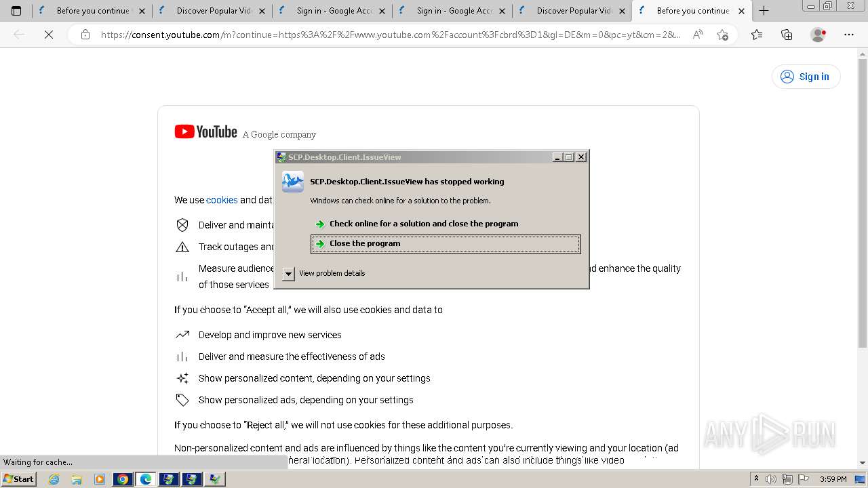Activate Read aloud icon in address bar
This screenshot has width=868, height=488.
[x=698, y=35]
